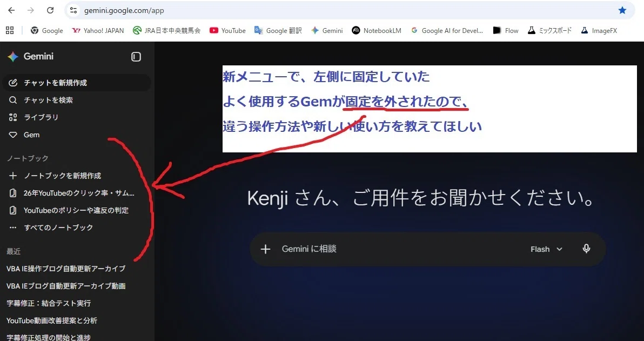Show すべてのノートブック
Viewport: 644px width, 341px height.
[x=77, y=227]
